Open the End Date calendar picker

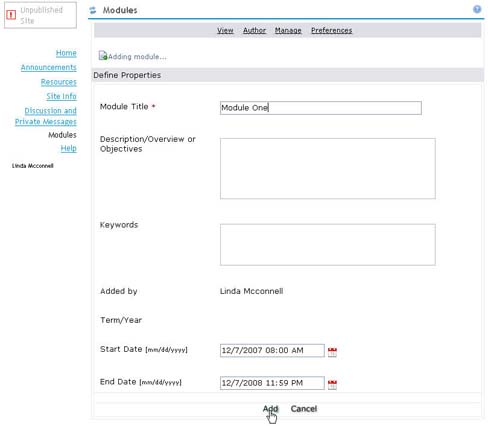tap(332, 384)
